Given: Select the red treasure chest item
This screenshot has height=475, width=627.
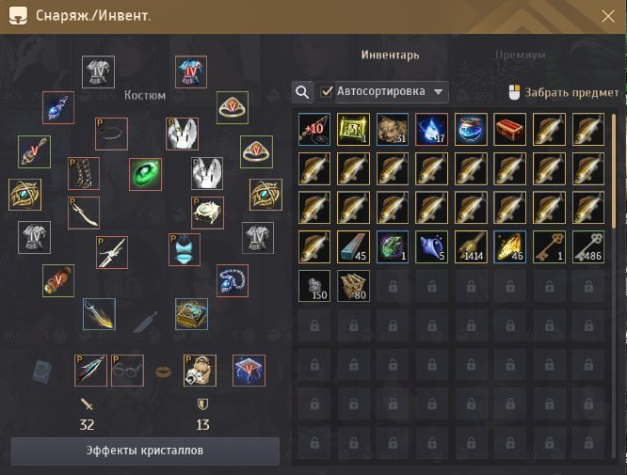Looking at the screenshot, I should pyautogui.click(x=509, y=129).
